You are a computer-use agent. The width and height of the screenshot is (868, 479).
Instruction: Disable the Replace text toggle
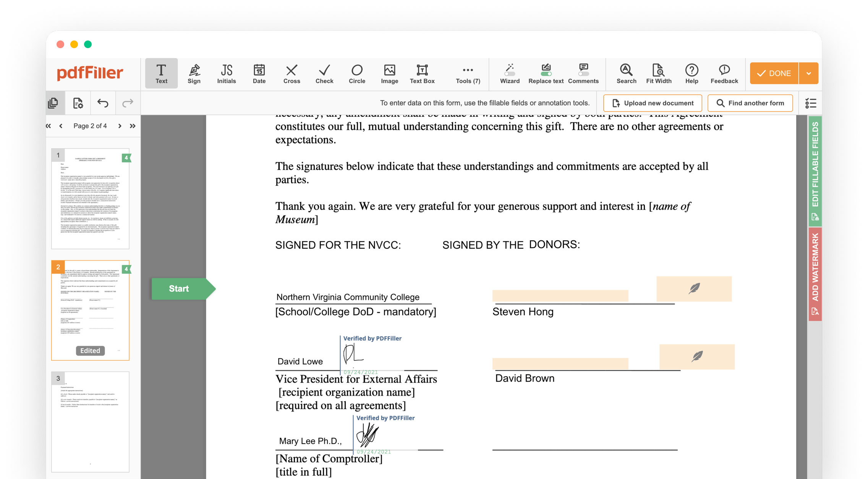click(x=546, y=73)
